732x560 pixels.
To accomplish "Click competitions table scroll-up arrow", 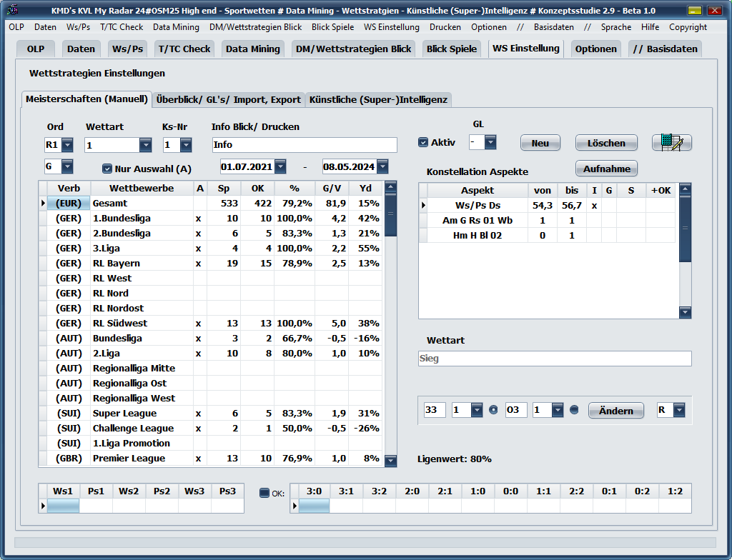I will 390,188.
